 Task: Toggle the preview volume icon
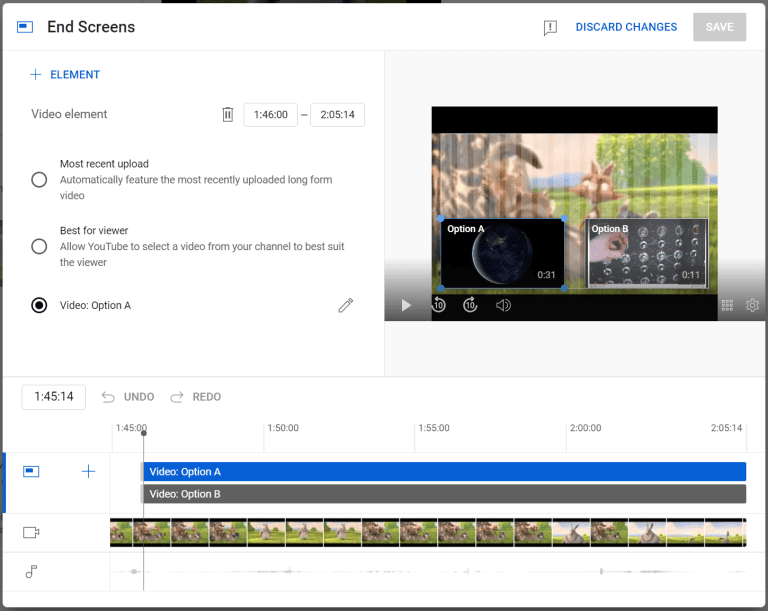[503, 305]
